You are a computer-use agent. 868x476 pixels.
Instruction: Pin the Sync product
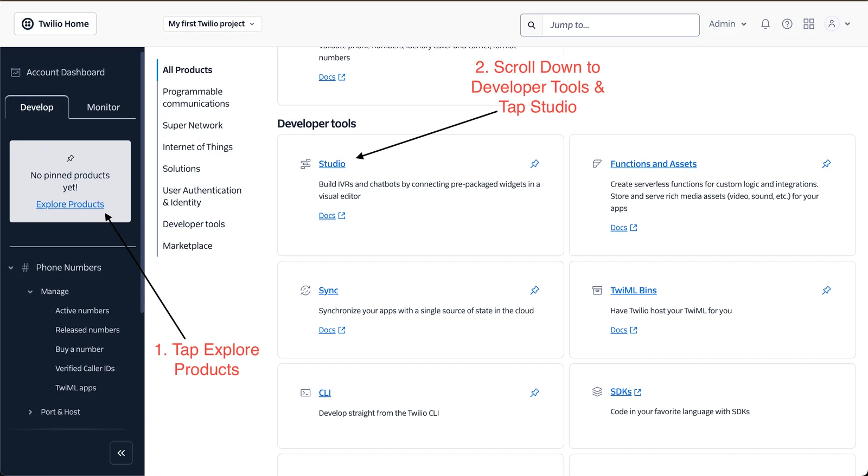click(x=534, y=291)
